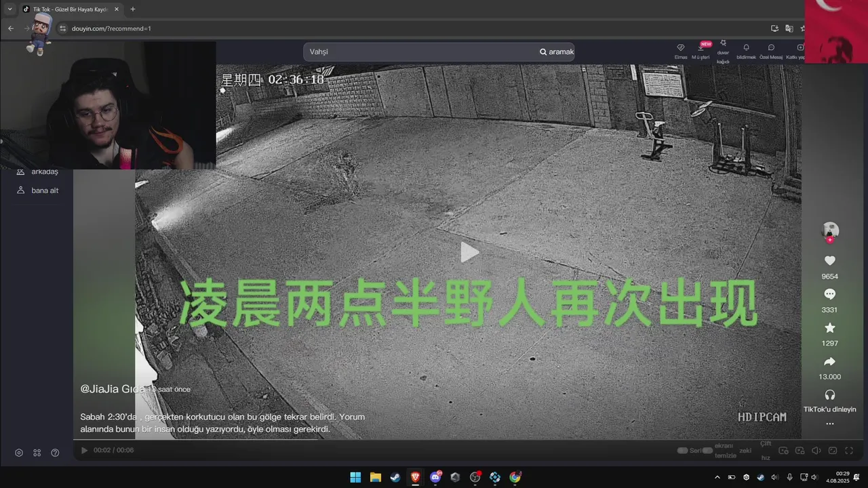Open Windows Start menu
This screenshot has width=868, height=488.
(x=355, y=477)
